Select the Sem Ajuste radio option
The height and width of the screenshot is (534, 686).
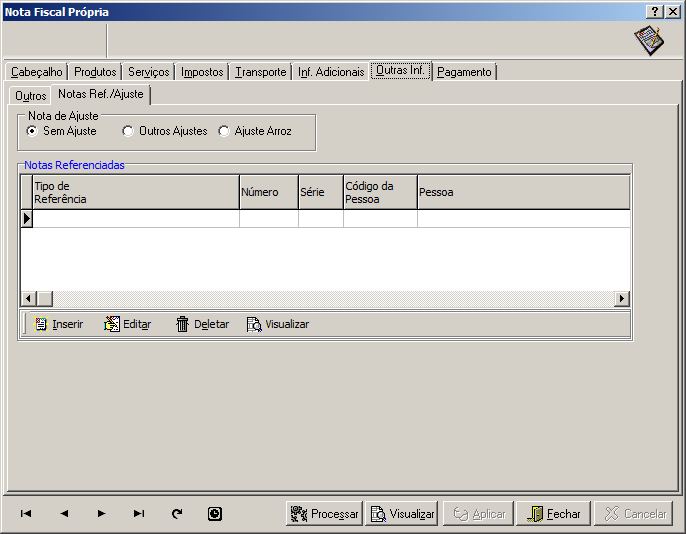(32, 131)
